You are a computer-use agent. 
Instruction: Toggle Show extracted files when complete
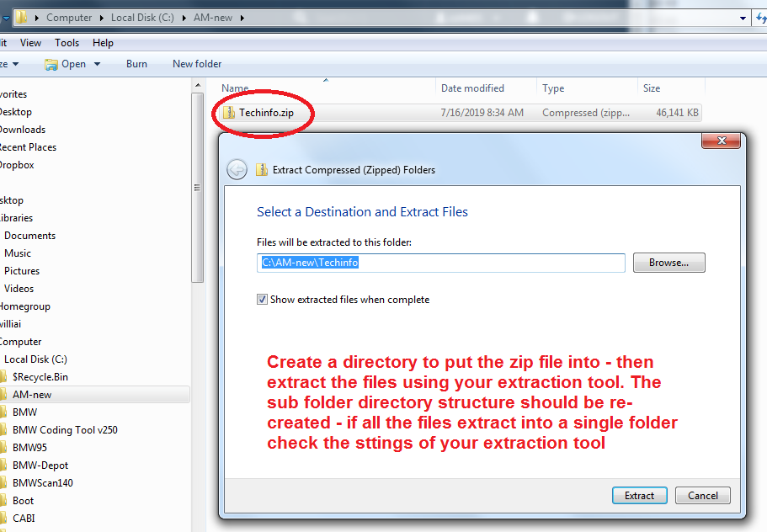(263, 300)
